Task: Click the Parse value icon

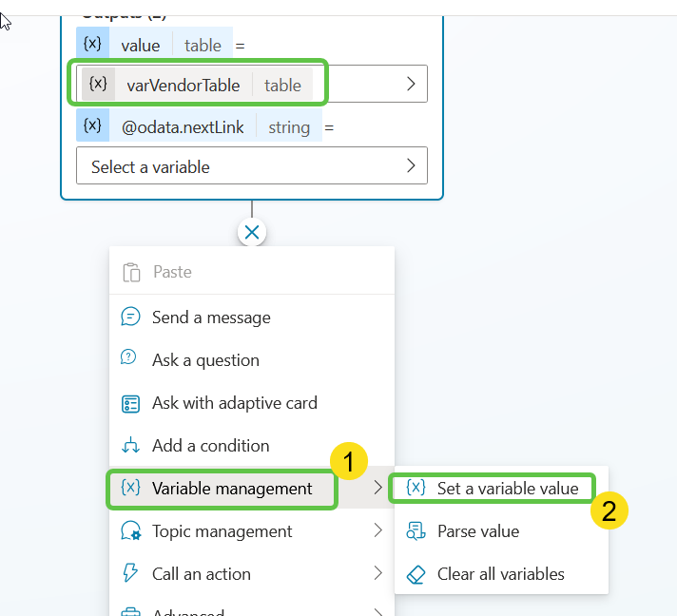Action: pyautogui.click(x=415, y=531)
